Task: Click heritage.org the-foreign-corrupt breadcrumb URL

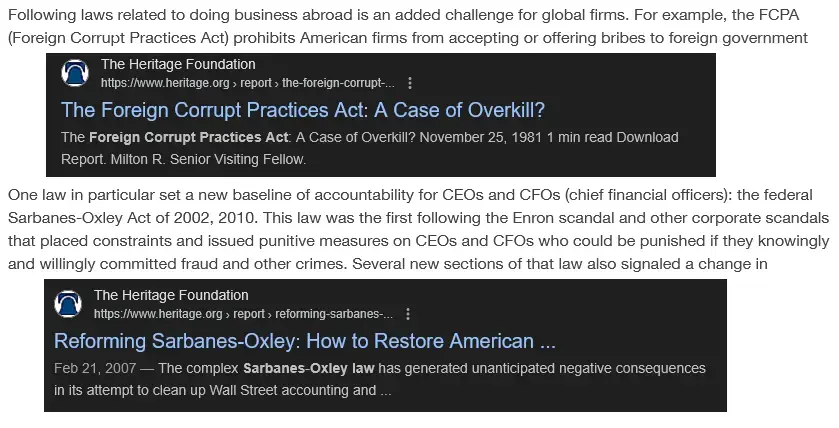Action: coord(248,83)
